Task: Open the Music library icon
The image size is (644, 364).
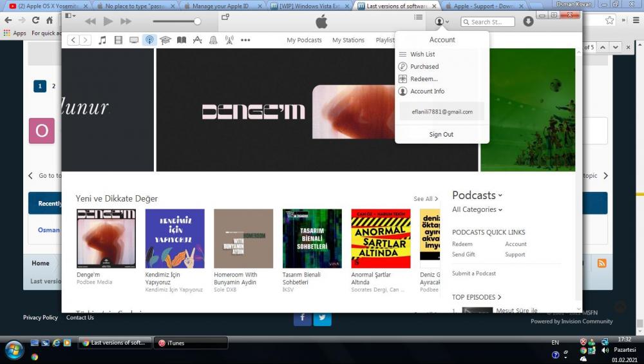Action: point(102,40)
